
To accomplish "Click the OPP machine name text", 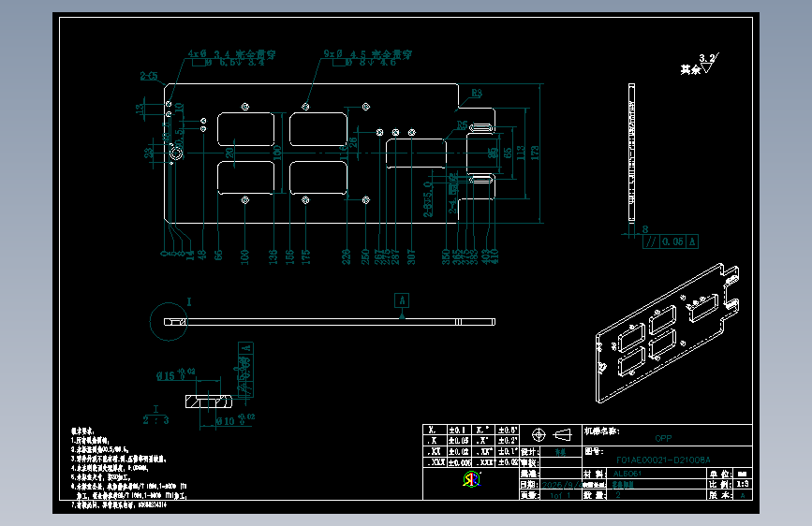I will (663, 439).
